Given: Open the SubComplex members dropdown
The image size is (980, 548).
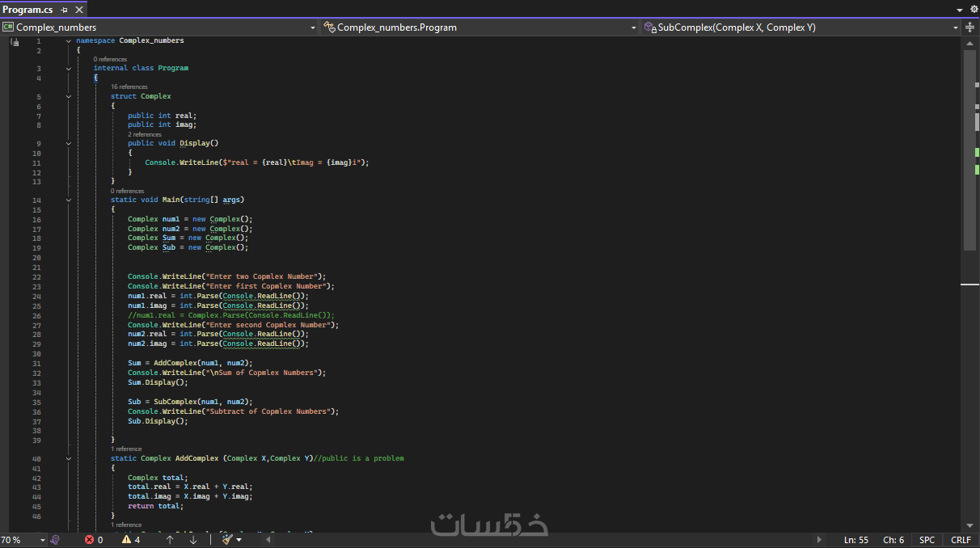Looking at the screenshot, I should pos(955,27).
